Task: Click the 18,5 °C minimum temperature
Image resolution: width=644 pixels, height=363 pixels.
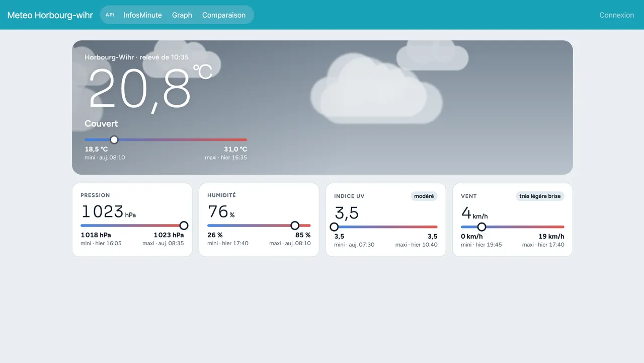Action: point(96,149)
